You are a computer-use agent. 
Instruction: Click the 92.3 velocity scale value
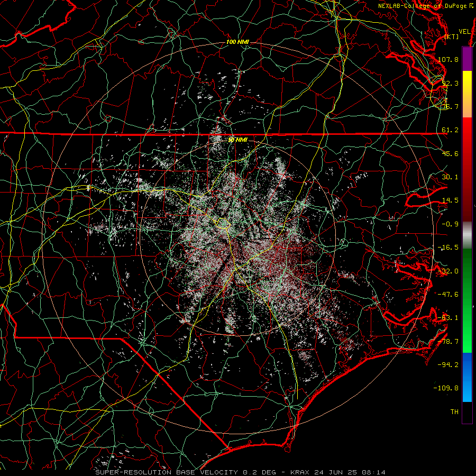click(x=450, y=83)
